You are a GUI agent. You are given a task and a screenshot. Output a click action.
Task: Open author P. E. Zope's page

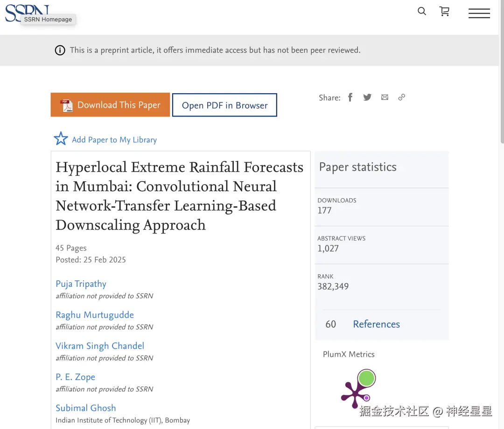[76, 377]
